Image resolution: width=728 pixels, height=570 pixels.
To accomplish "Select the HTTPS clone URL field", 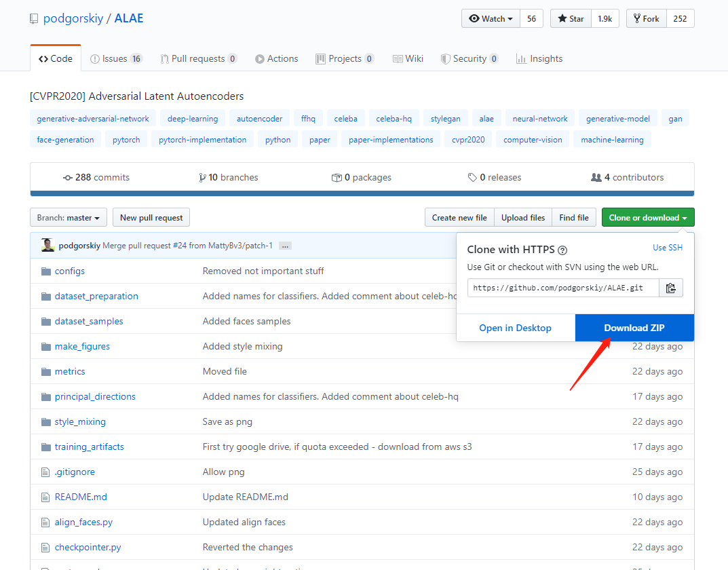I will pyautogui.click(x=563, y=288).
